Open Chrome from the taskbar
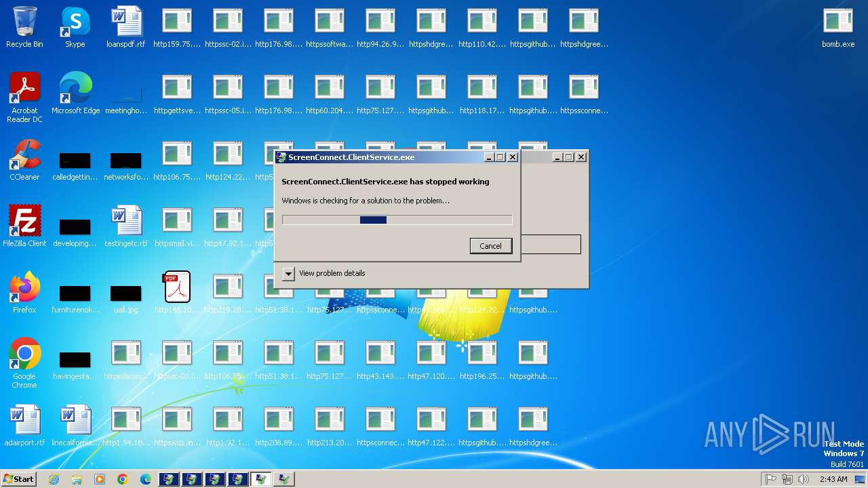Image resolution: width=868 pixels, height=488 pixels. tap(123, 479)
